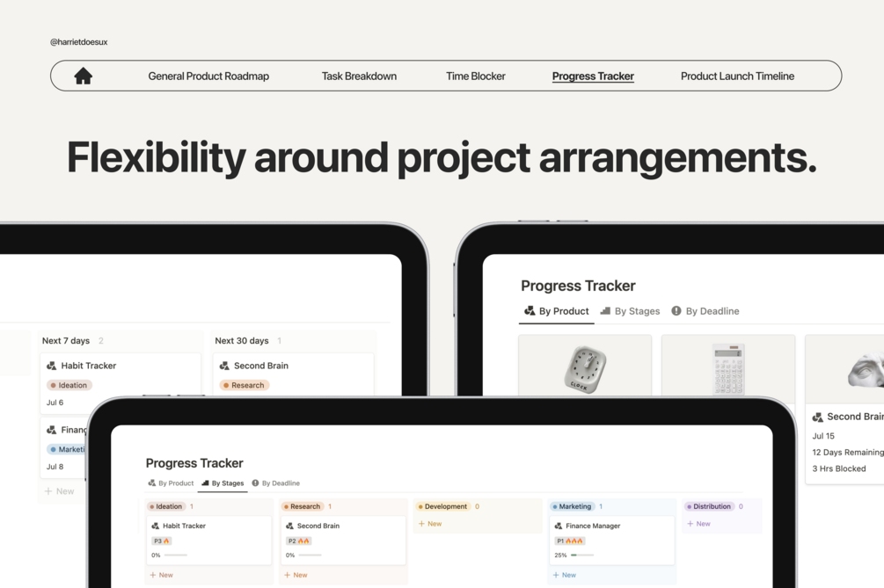
Task: Click the Ideation column tag in front tablet
Action: pos(165,506)
